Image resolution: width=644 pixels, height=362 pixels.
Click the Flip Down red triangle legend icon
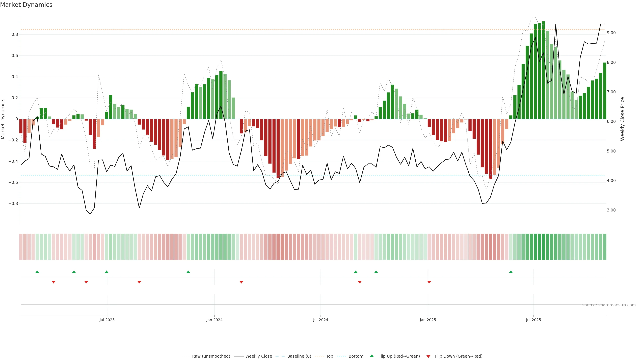tap(428, 356)
